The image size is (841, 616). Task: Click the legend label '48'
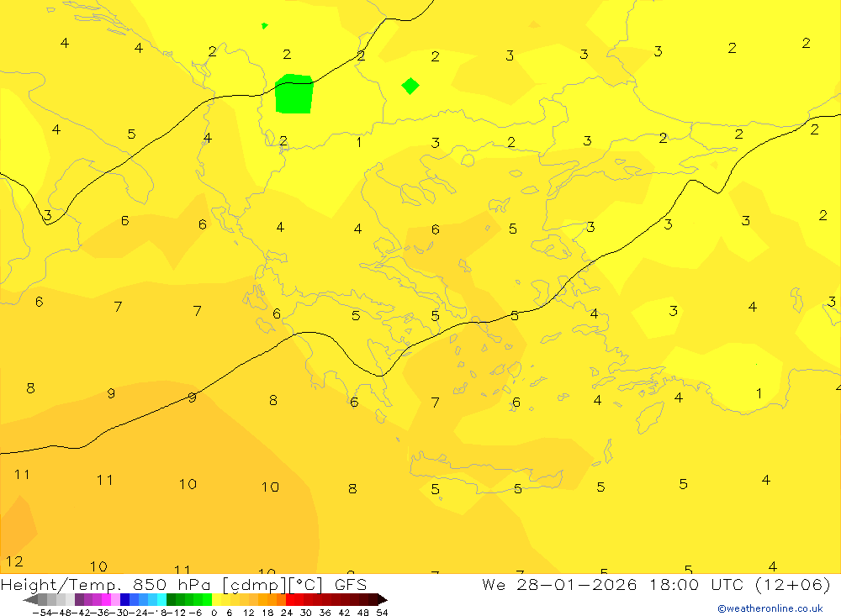363,613
